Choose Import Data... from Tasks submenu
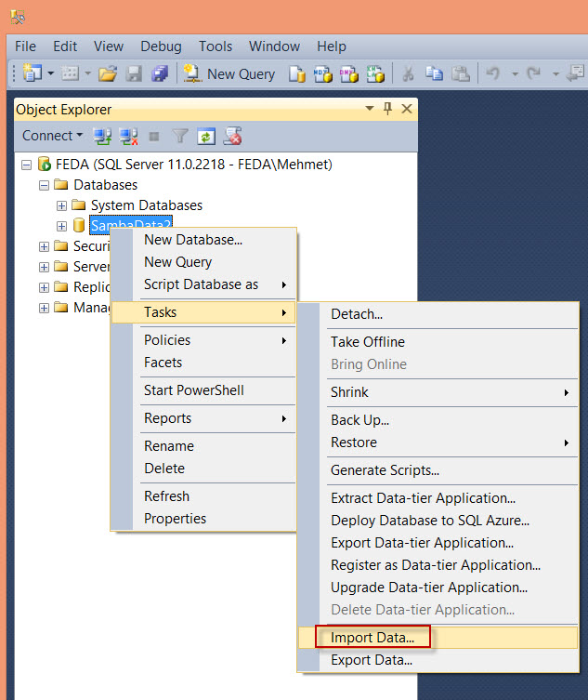Viewport: 588px width, 700px height. click(438, 638)
